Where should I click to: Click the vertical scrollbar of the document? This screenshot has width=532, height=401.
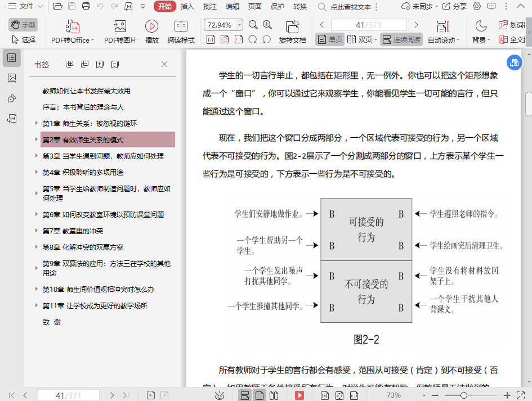coord(529,104)
